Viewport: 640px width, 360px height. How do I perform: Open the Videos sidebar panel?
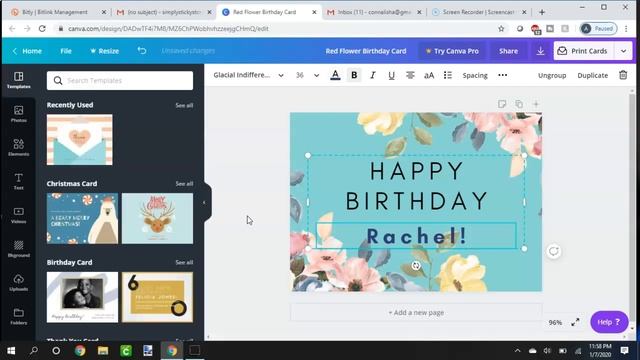point(19,215)
